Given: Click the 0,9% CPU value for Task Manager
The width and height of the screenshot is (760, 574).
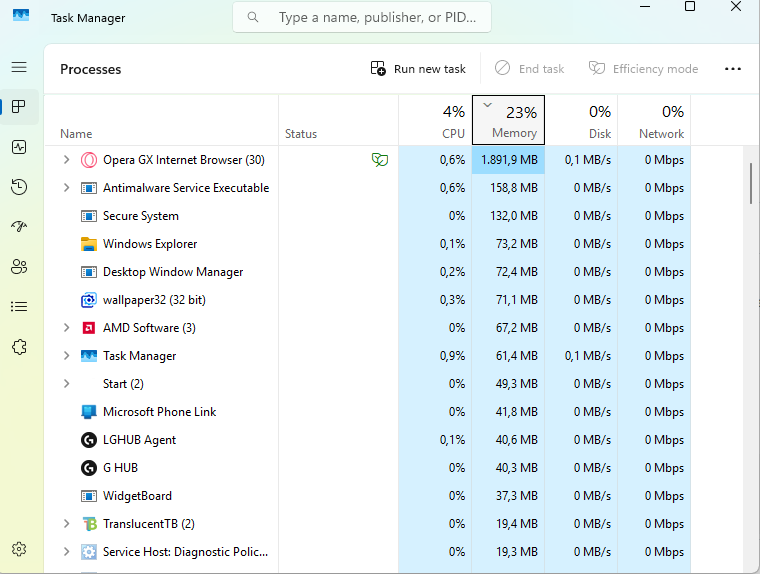Looking at the screenshot, I should 452,356.
